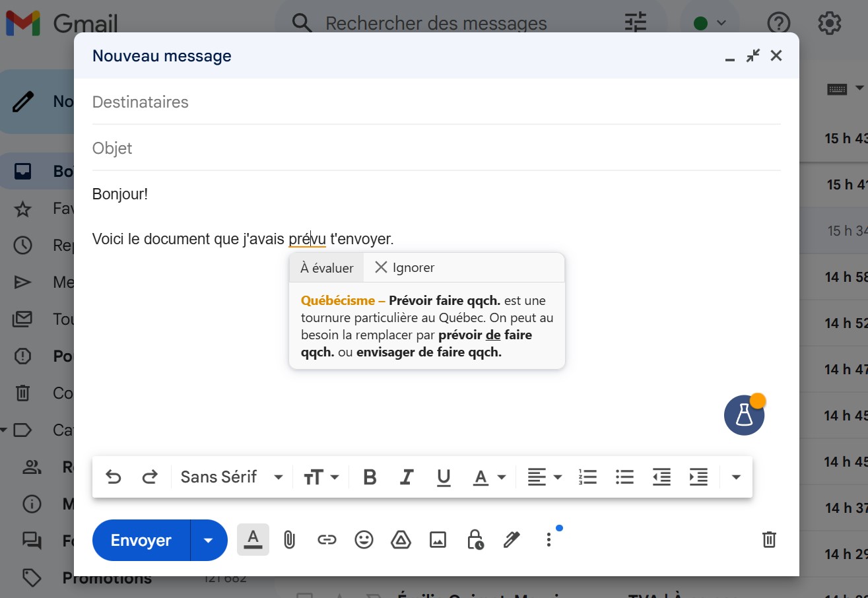Insert a numbered list

587,477
